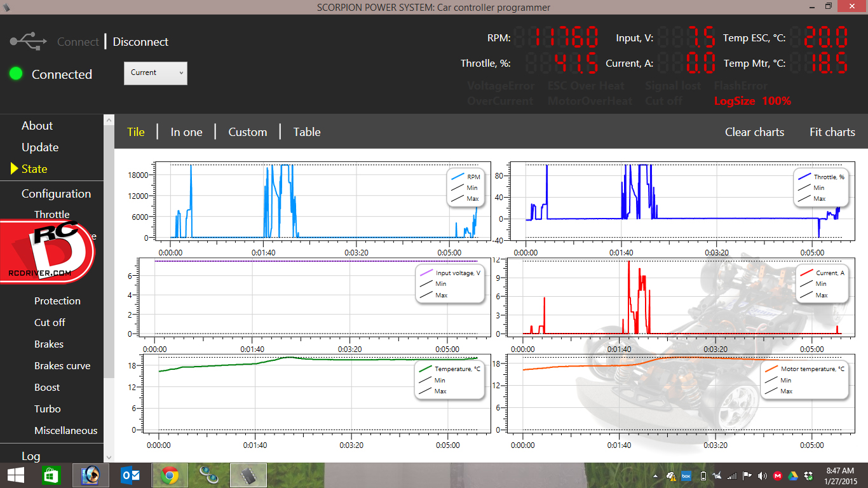Click the Google Drive tray icon

[793, 476]
